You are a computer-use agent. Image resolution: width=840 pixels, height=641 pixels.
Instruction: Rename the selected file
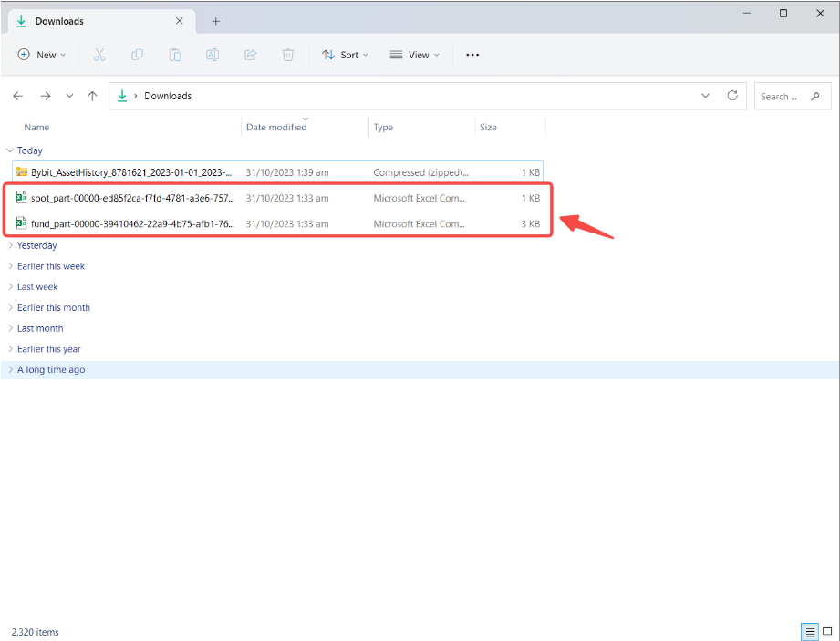(213, 55)
